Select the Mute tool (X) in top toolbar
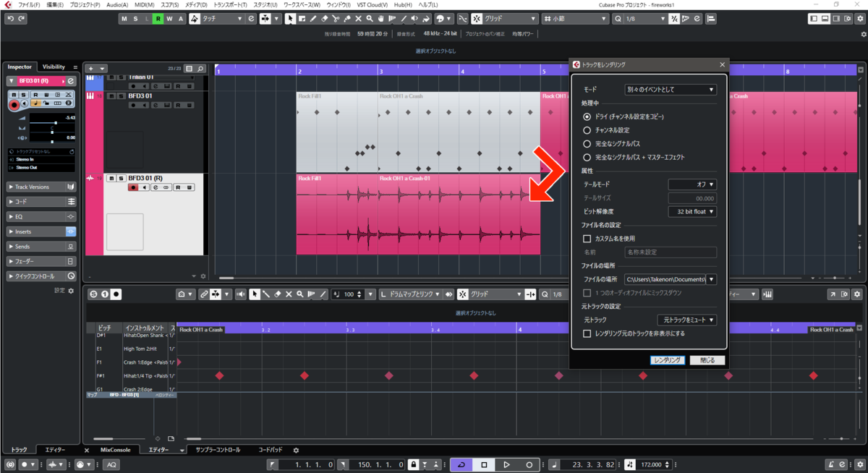Image resolution: width=868 pixels, height=473 pixels. click(x=358, y=18)
